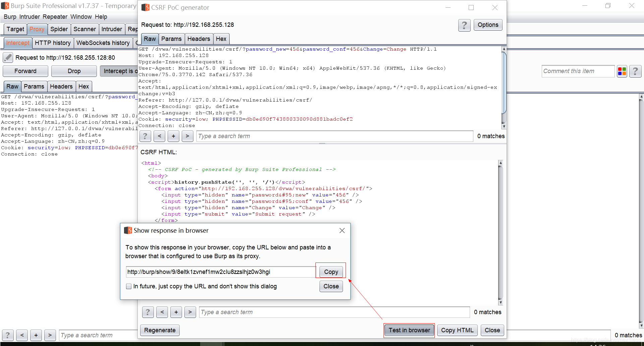Click the help icon beside Options in CSRF PoC generator

tap(464, 25)
